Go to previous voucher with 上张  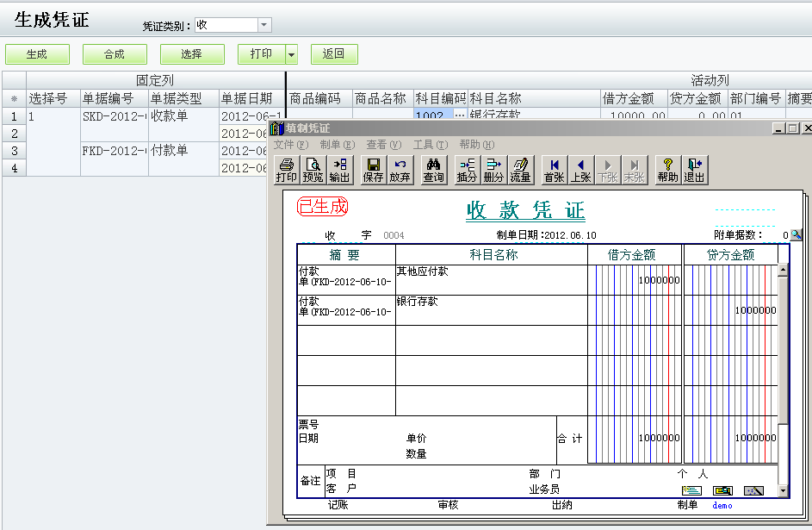[x=581, y=170]
